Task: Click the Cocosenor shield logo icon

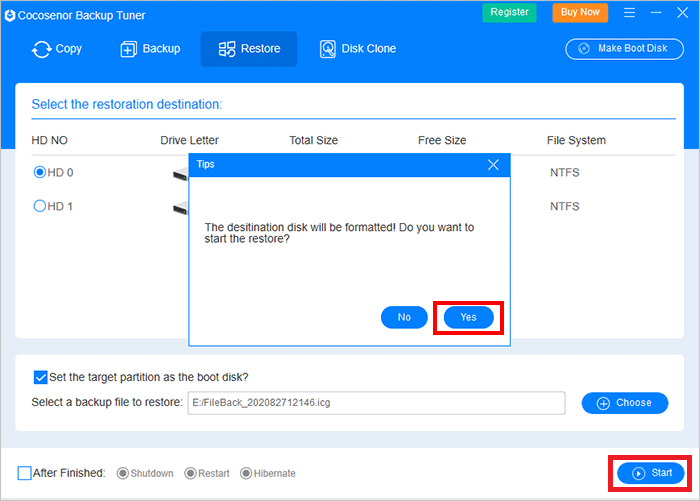Action: point(10,16)
